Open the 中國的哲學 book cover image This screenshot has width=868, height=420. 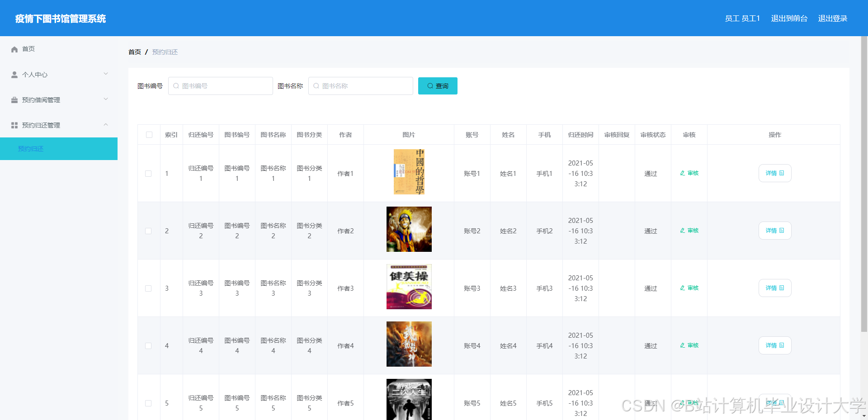pyautogui.click(x=409, y=172)
